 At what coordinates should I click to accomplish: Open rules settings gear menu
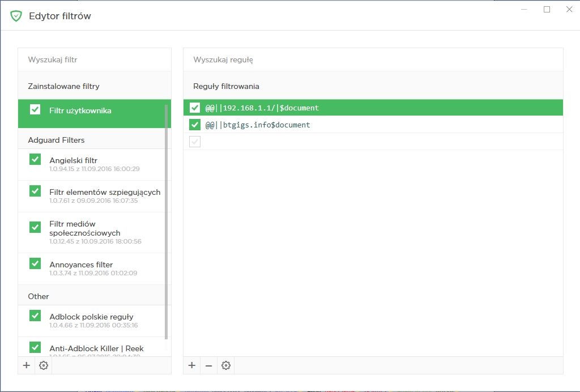point(226,365)
